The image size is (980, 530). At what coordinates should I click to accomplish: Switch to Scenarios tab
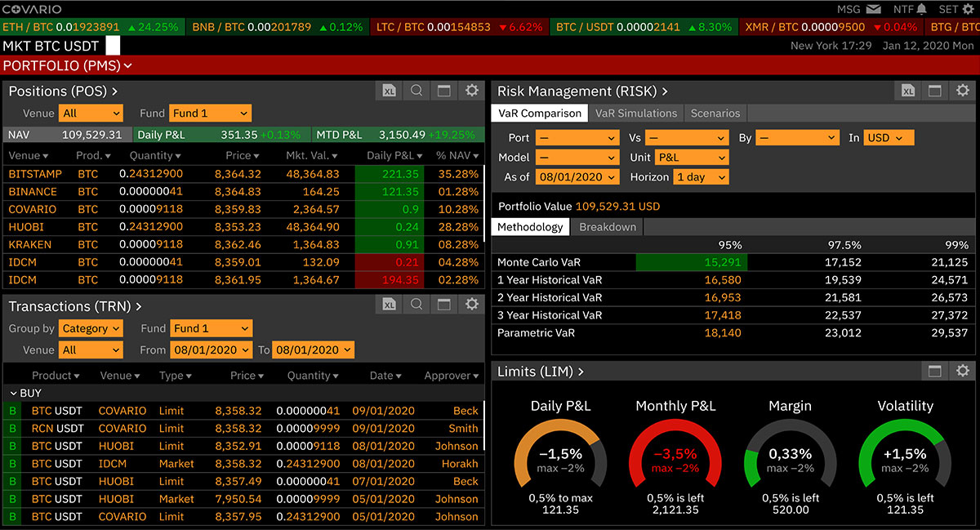click(715, 114)
